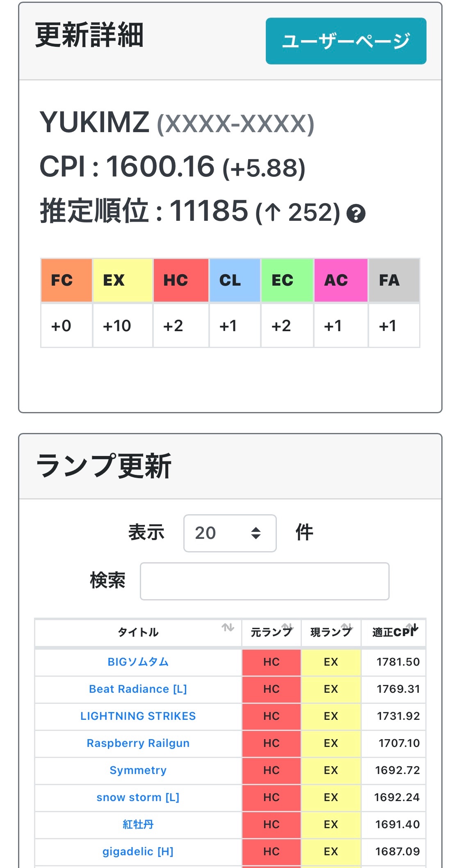This screenshot has width=461, height=868.
Task: Open the 紅牡丹 song link
Action: click(138, 824)
